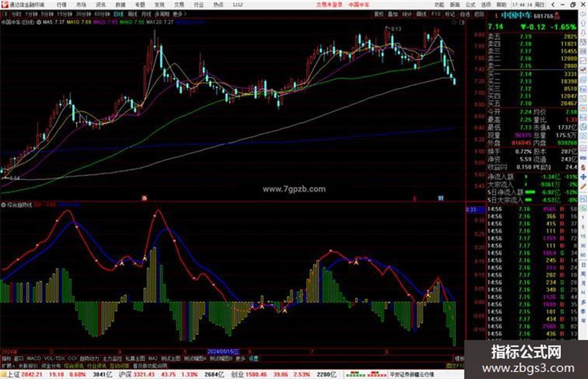Open the 多周期 view
The height and width of the screenshot is (379, 588).
tap(162, 14)
